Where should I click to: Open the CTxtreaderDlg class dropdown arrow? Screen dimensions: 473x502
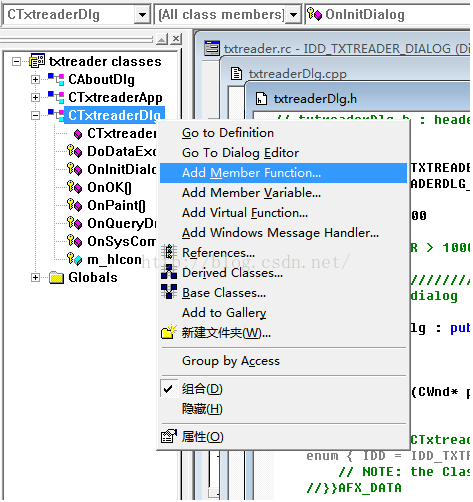[x=142, y=15]
